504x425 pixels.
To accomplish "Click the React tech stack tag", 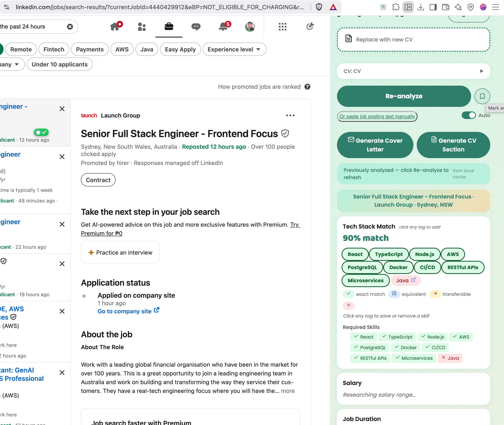I will [355, 254].
